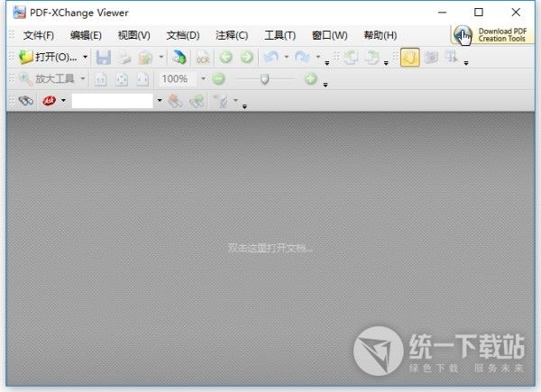Click the OCR page icon
541x392 pixels.
(x=203, y=58)
